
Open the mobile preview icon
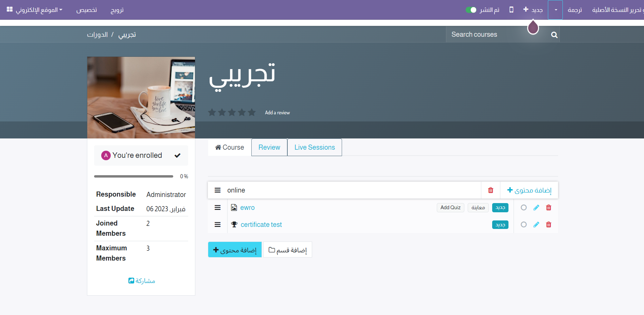pyautogui.click(x=511, y=10)
